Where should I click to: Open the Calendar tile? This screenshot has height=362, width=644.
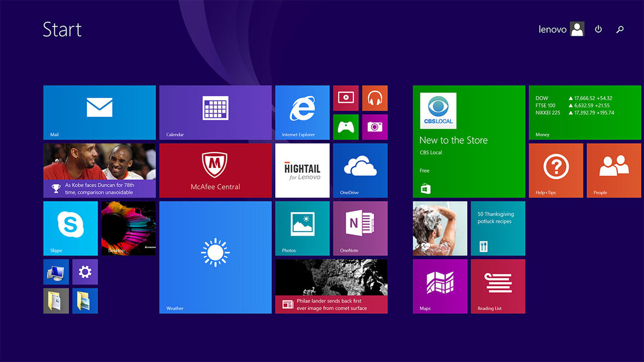[215, 112]
